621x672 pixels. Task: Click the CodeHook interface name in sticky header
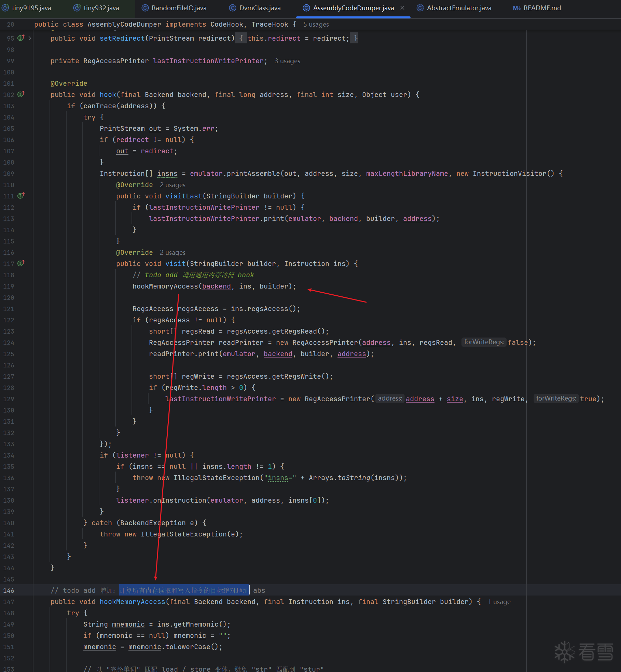(227, 24)
